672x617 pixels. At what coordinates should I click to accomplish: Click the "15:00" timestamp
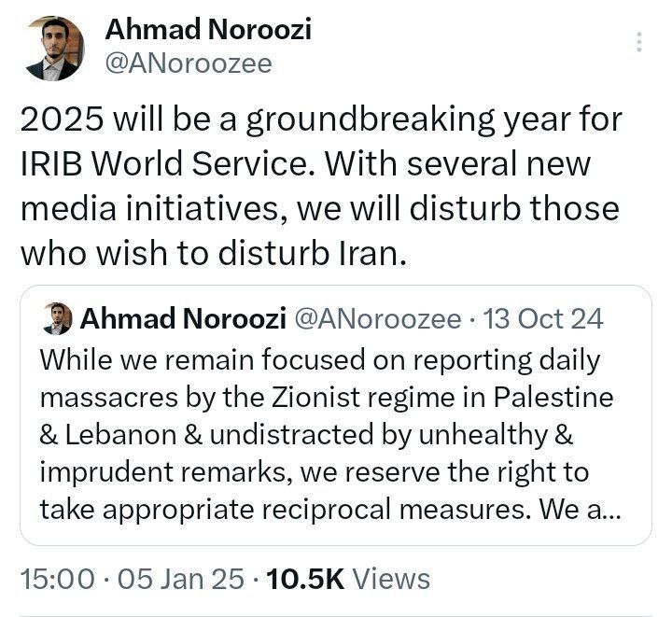57,579
